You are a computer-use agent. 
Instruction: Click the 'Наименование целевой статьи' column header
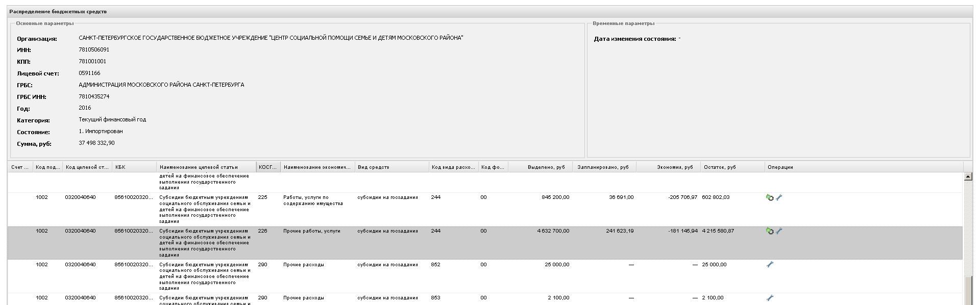coord(206,167)
